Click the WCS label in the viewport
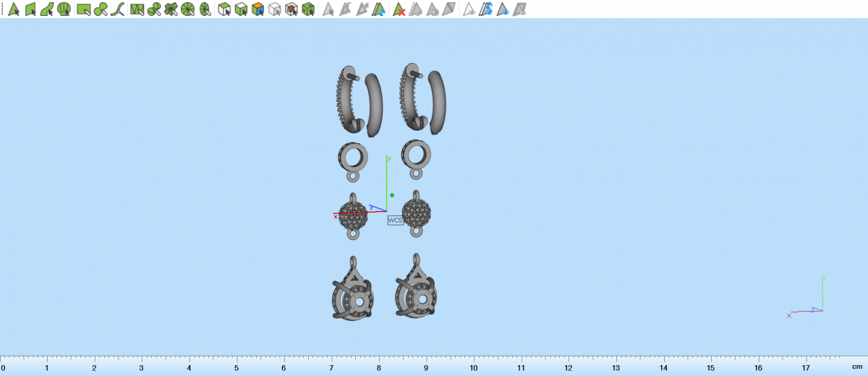Image resolution: width=868 pixels, height=376 pixels. click(395, 220)
